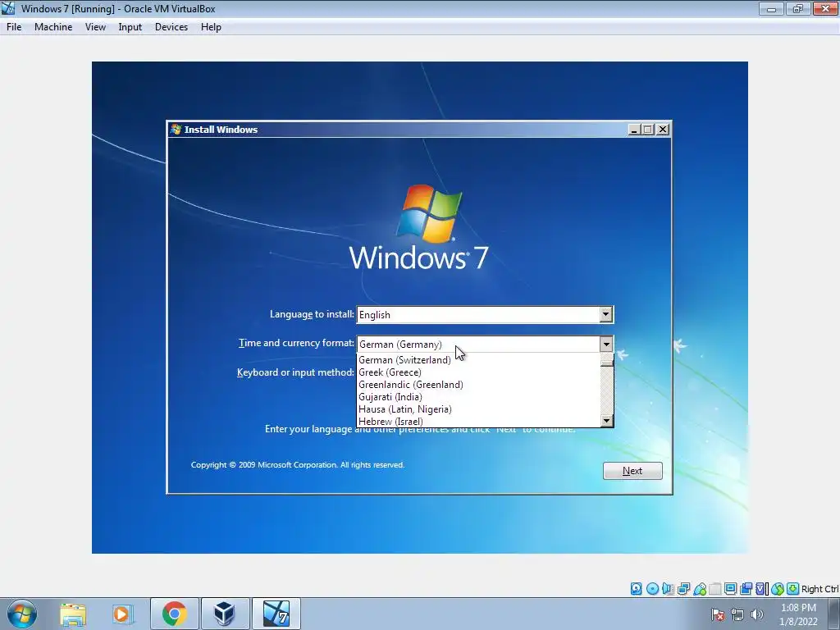The width and height of the screenshot is (840, 630).
Task: Click the shared folders indicator icon
Action: pos(715,589)
